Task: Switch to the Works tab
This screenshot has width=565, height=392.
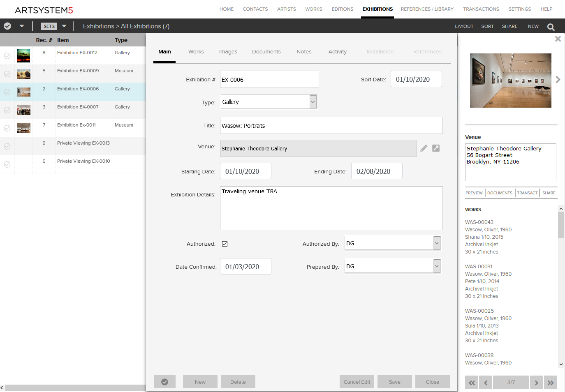Action: [196, 52]
